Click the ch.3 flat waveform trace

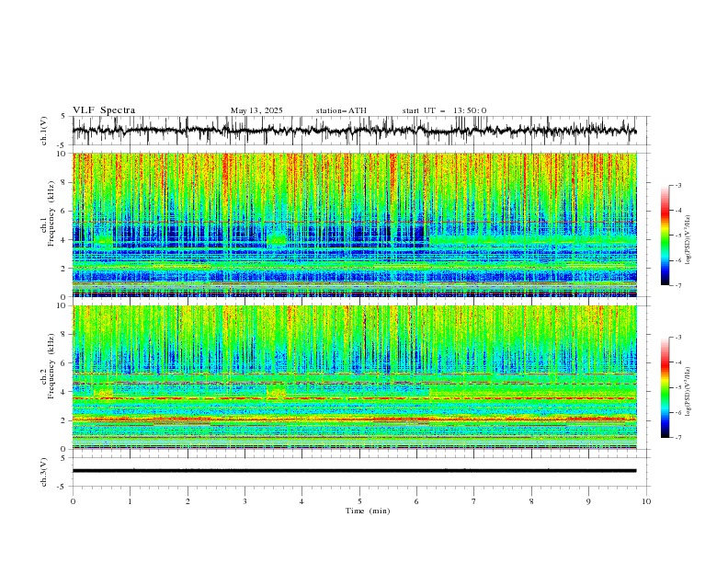[354, 471]
